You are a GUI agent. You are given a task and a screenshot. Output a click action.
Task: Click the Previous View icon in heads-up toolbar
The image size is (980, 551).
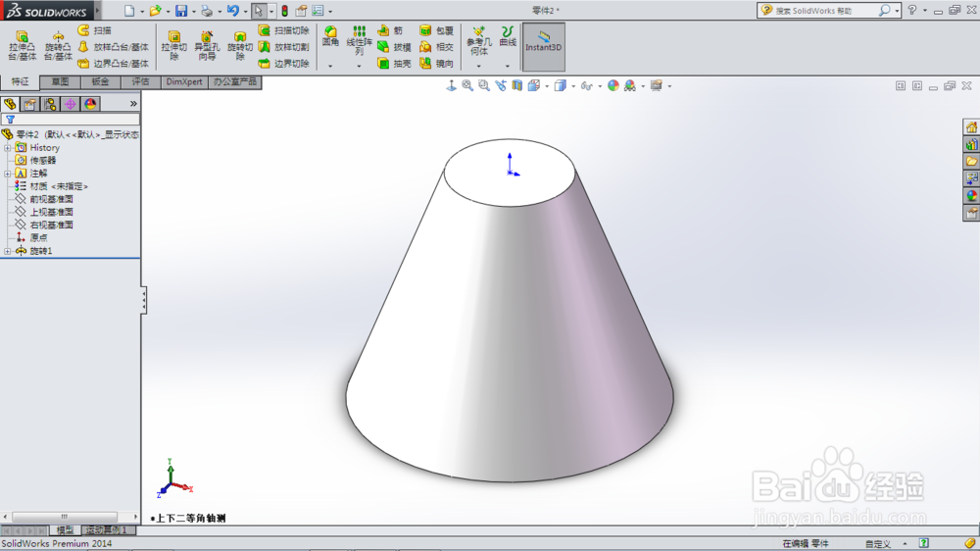[x=501, y=85]
